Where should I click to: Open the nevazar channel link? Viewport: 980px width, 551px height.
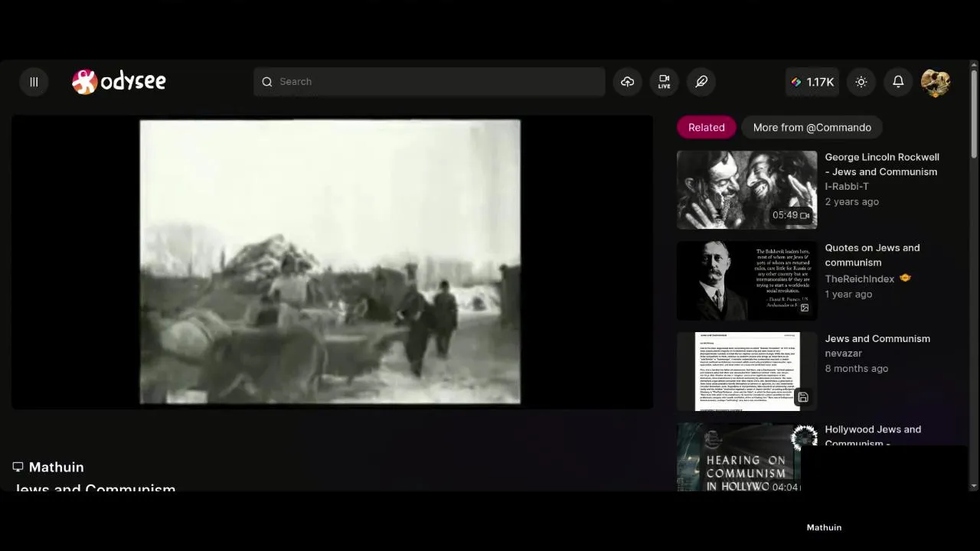tap(843, 354)
